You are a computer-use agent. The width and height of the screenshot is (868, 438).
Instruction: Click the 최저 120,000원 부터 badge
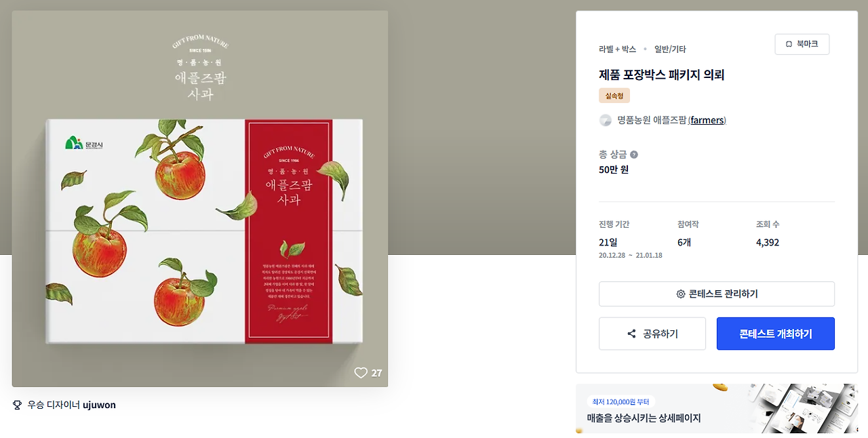point(621,401)
